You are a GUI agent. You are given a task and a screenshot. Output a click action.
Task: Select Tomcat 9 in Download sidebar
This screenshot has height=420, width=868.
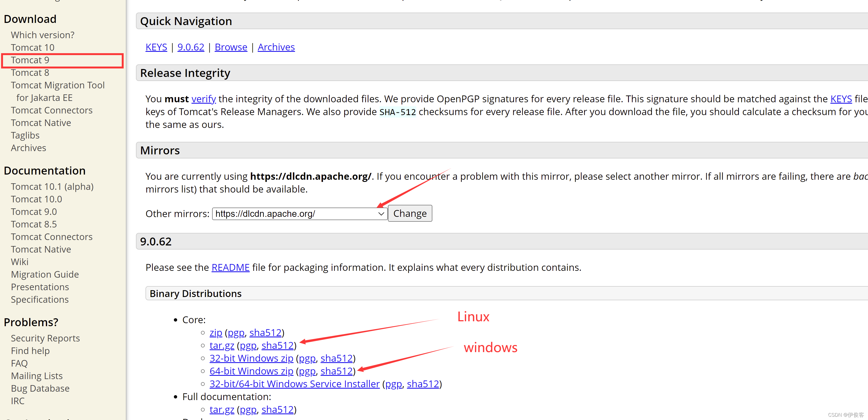30,60
